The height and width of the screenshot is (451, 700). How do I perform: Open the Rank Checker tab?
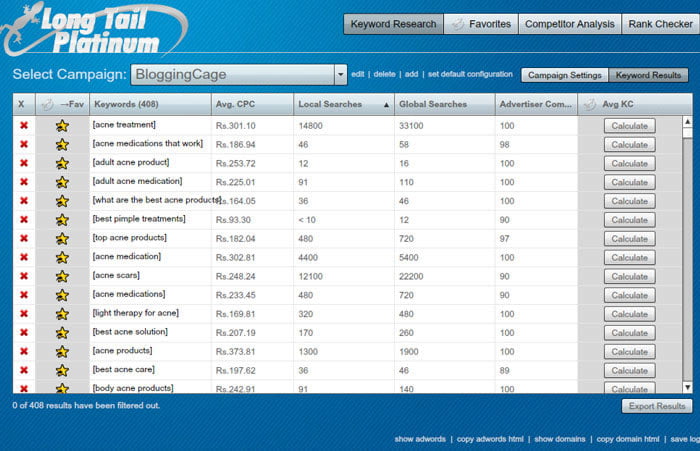point(660,24)
